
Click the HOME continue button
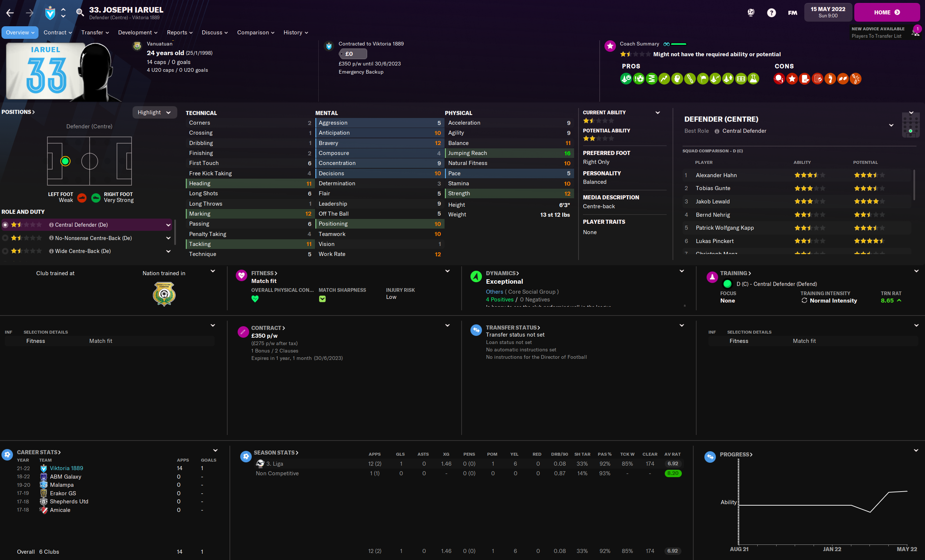pos(887,12)
